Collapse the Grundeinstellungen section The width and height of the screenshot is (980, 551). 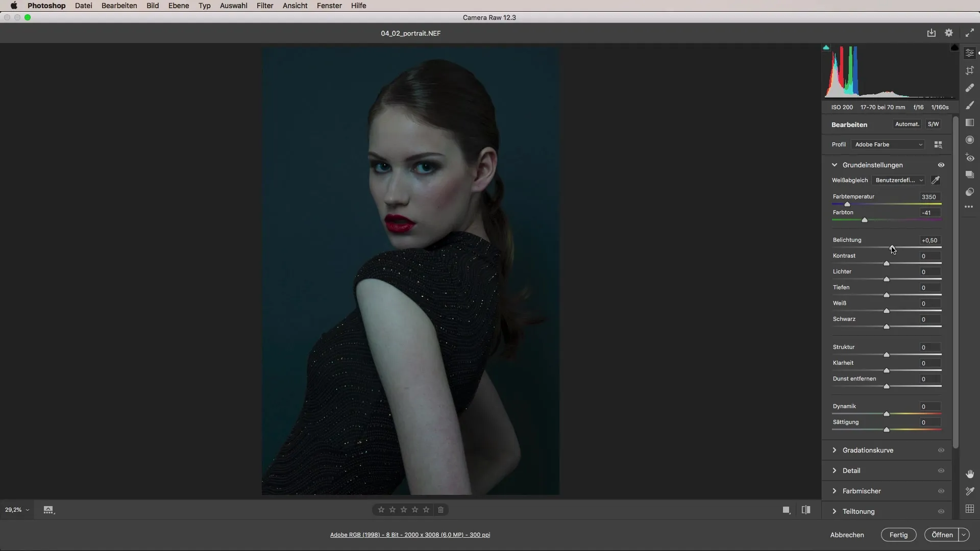coord(835,165)
